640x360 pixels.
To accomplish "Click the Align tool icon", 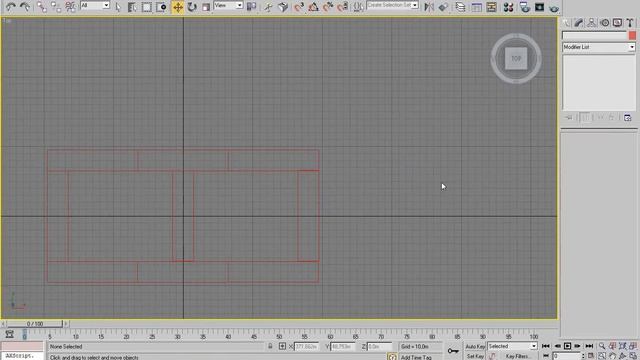I will (443, 7).
